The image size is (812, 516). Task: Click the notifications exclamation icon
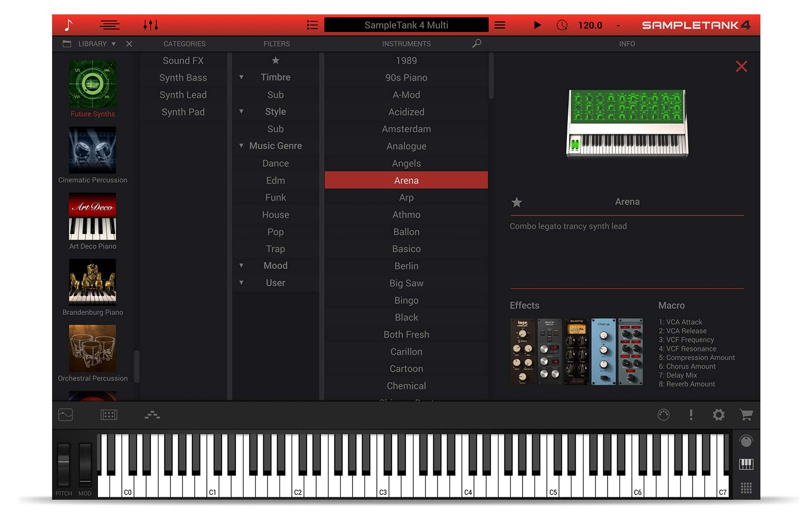click(691, 415)
